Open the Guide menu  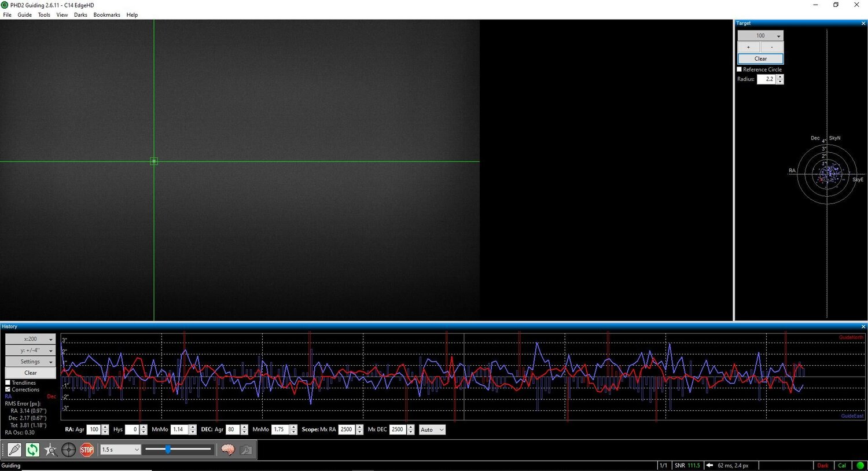[24, 15]
